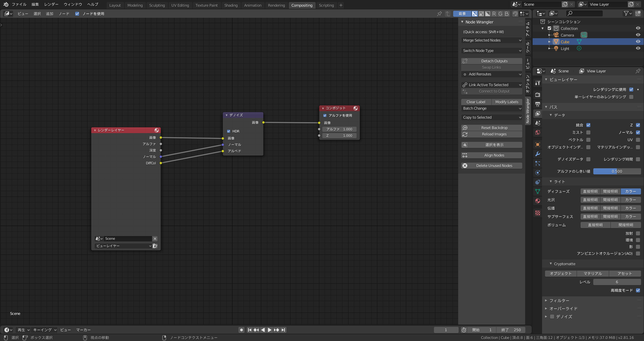
Task: Open the Object Data mesh tab icon
Action: (x=538, y=191)
